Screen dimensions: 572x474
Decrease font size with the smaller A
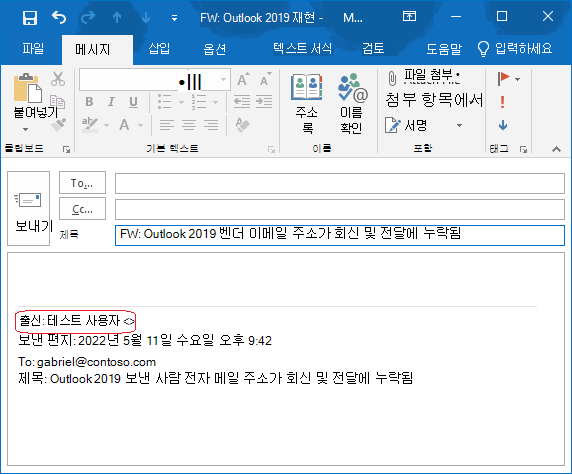coord(266,80)
